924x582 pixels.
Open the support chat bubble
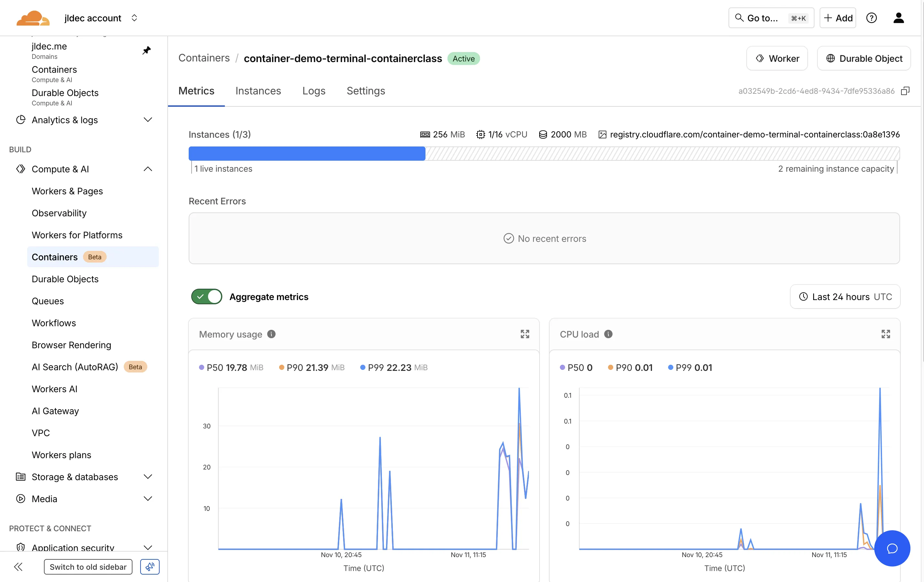(892, 549)
